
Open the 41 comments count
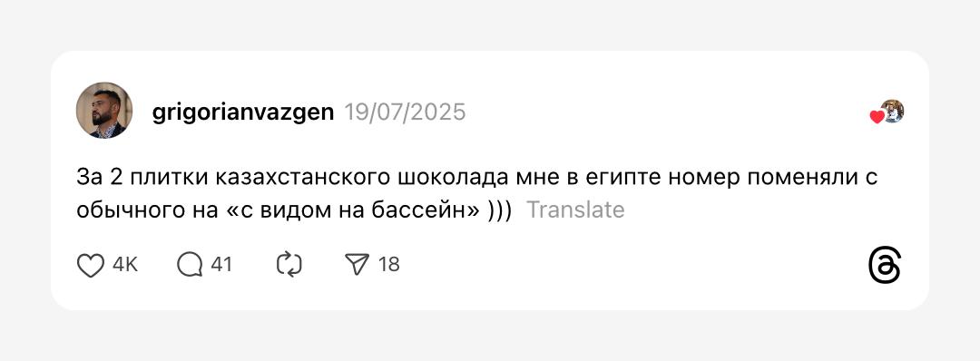221,265
